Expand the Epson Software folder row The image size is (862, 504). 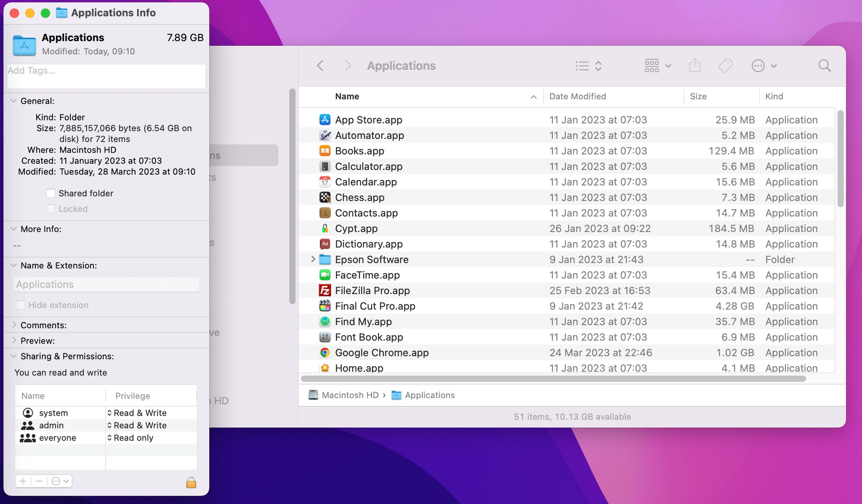(x=313, y=259)
